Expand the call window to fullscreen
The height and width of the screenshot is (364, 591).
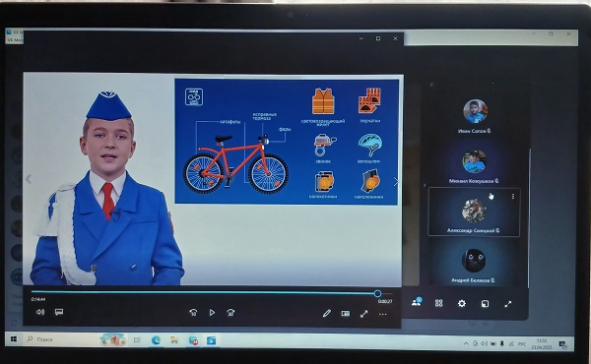click(507, 304)
